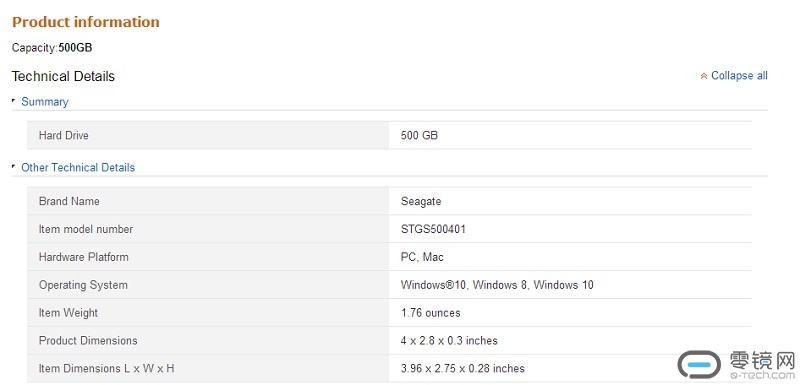Image resolution: width=800 pixels, height=385 pixels.
Task: Click the double chevron beside Collapse all
Action: click(704, 76)
